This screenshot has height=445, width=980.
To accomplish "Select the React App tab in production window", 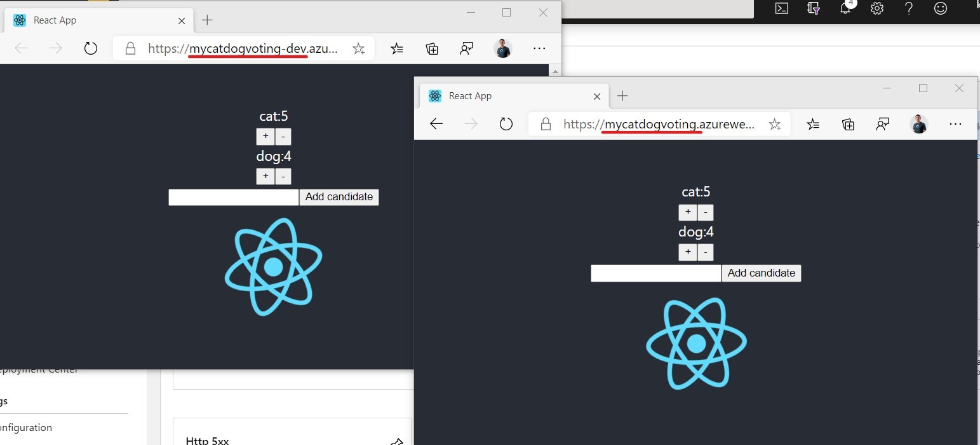I will pos(513,96).
